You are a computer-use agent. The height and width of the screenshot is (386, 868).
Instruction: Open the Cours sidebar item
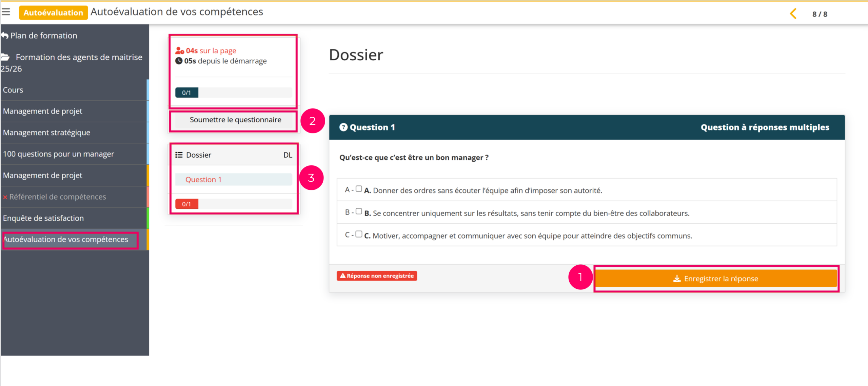tap(13, 90)
